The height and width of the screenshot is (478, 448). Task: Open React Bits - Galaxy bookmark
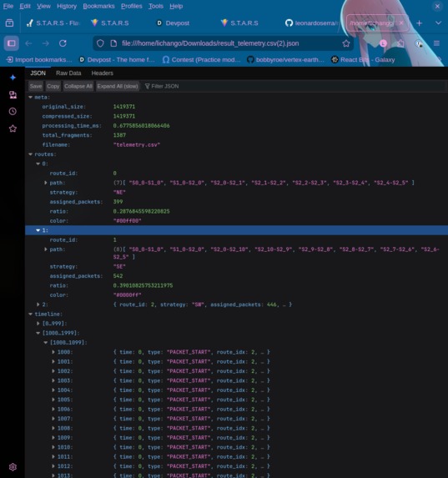coord(363,60)
